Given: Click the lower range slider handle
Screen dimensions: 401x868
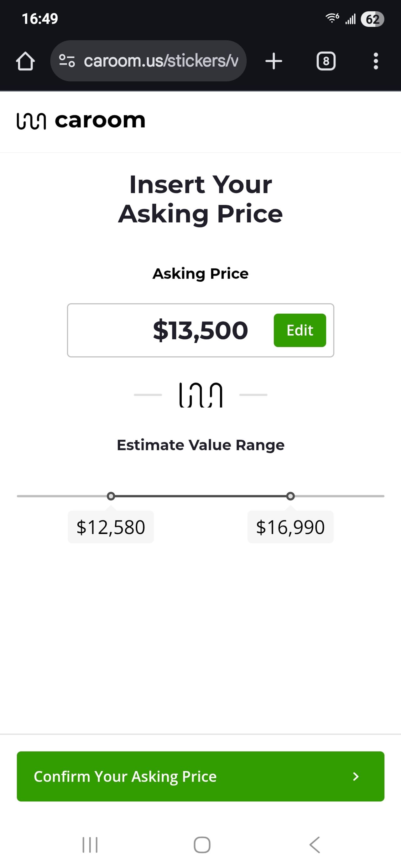Looking at the screenshot, I should click(111, 496).
